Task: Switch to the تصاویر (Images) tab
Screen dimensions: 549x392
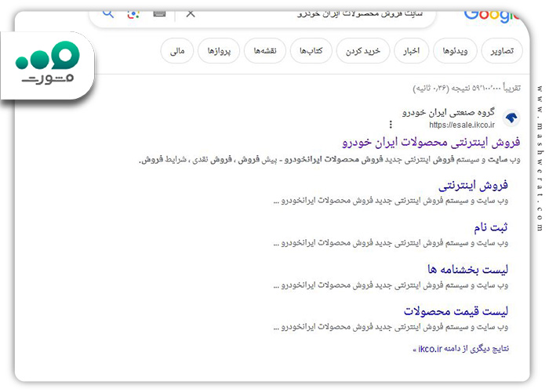Action: [x=502, y=51]
